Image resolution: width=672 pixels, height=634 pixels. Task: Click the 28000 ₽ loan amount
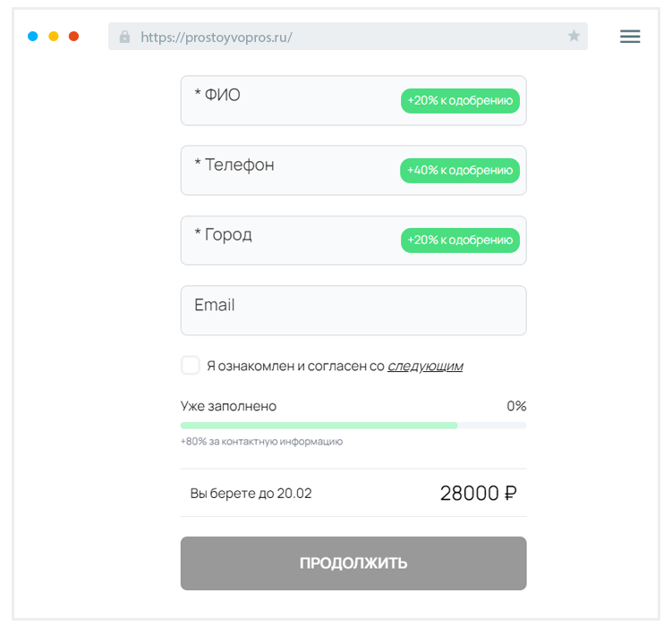(478, 493)
